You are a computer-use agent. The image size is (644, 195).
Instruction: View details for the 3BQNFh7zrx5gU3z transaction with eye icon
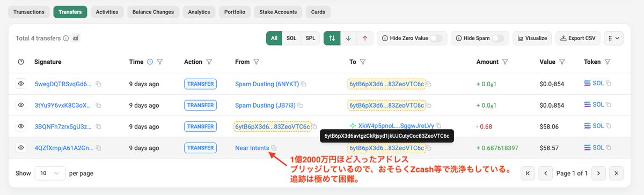click(x=21, y=126)
